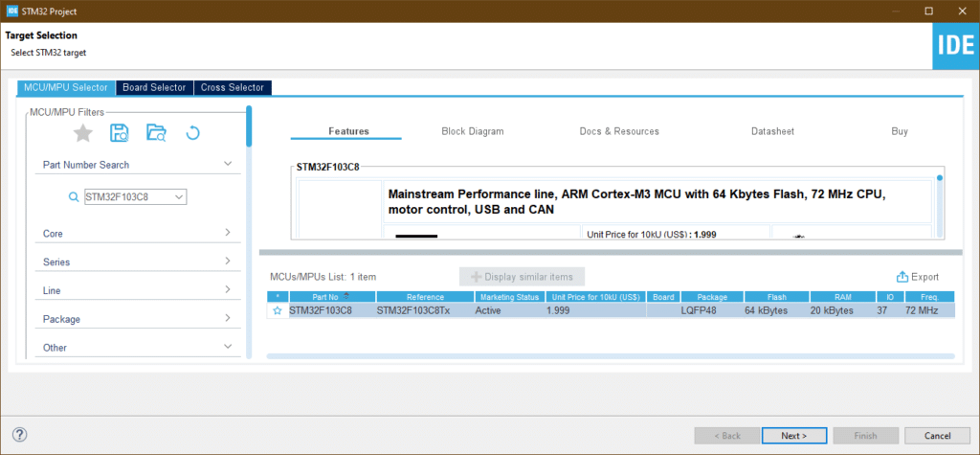Click Display similar items button
The height and width of the screenshot is (455, 980).
click(x=522, y=277)
